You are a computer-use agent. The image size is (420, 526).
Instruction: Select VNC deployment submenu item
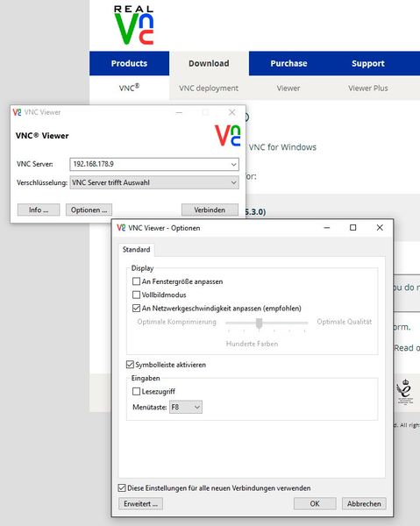209,89
